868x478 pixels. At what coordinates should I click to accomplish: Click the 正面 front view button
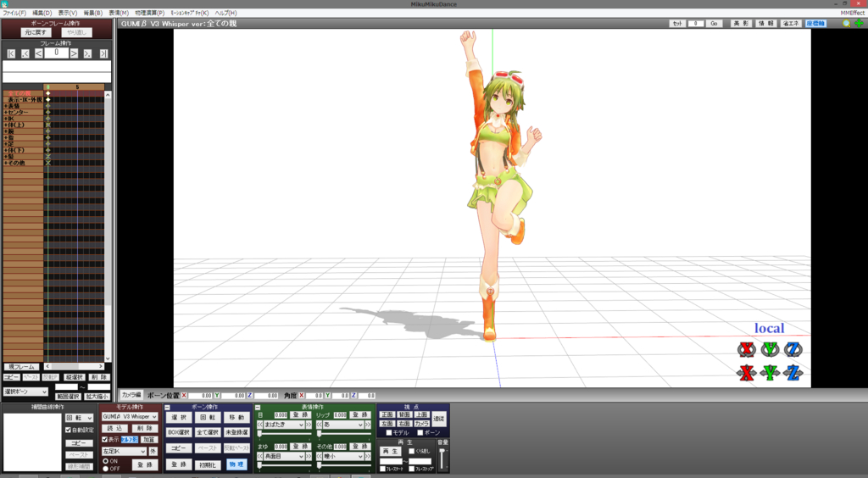pyautogui.click(x=387, y=414)
